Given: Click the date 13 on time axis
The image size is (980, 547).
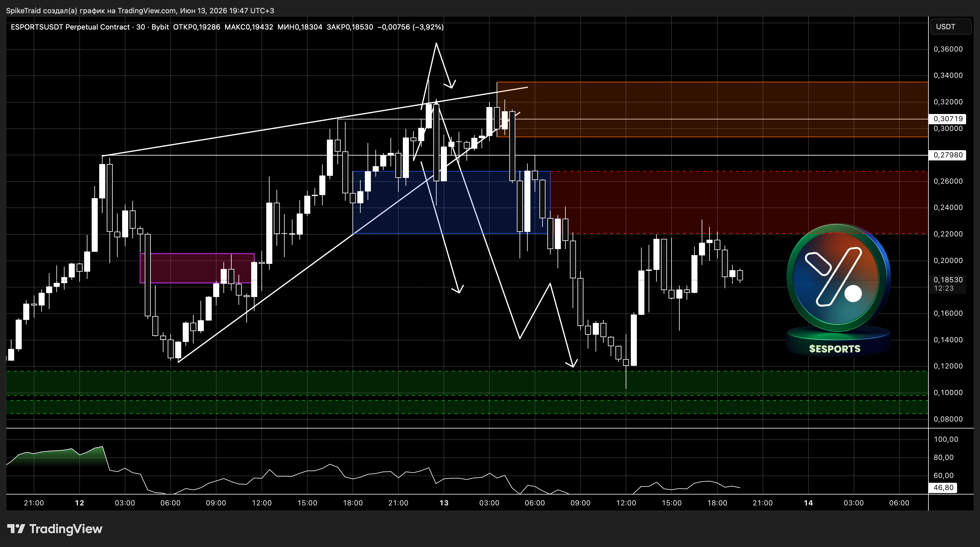Looking at the screenshot, I should tap(444, 503).
